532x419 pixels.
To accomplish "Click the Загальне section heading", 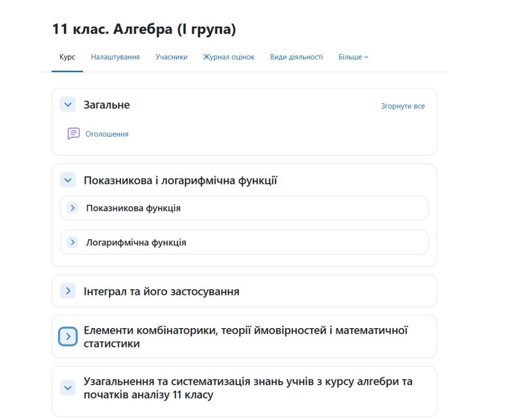I will point(107,105).
